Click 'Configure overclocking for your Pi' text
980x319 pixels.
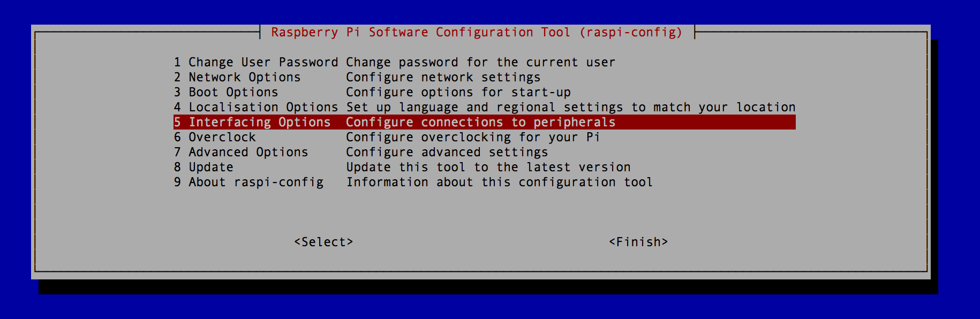click(x=473, y=138)
